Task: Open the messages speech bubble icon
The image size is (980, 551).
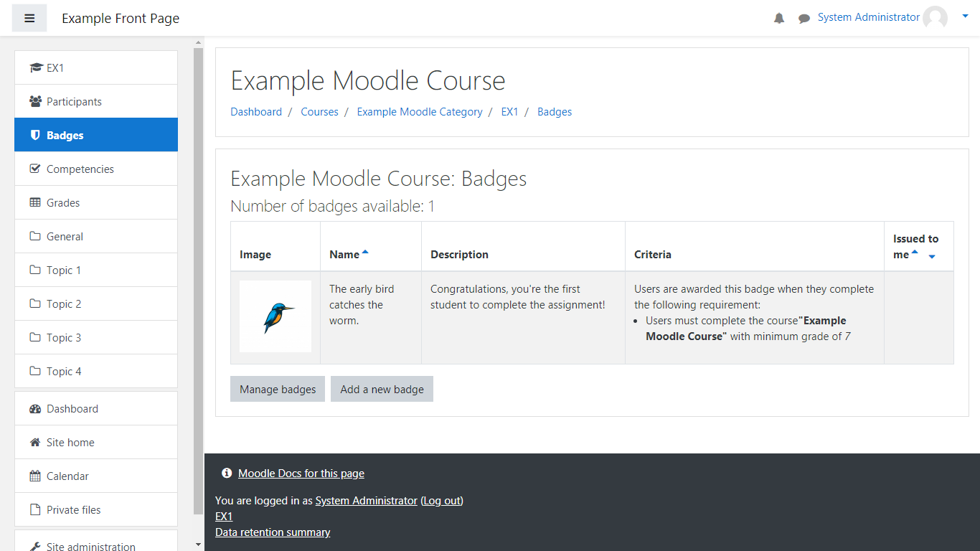Action: [x=804, y=19]
